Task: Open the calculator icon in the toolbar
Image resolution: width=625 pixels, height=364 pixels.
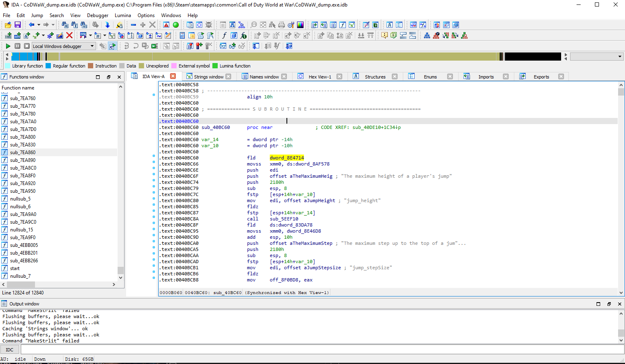Action: click(182, 36)
